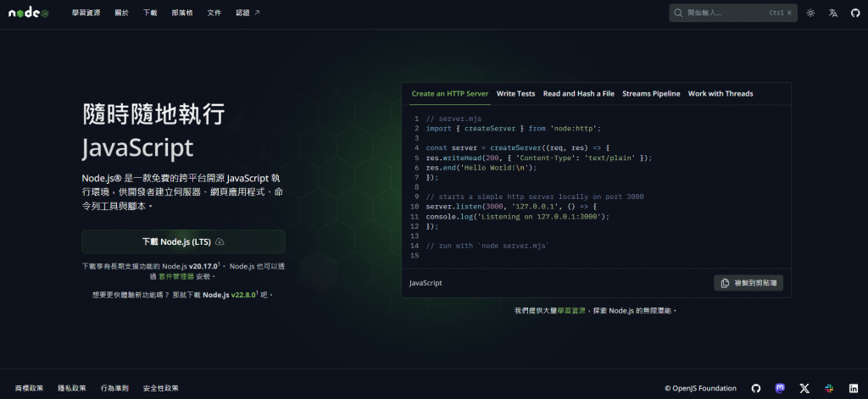Click the Node.js v22.8.0 download link
The height and width of the screenshot is (399, 868).
tap(231, 295)
